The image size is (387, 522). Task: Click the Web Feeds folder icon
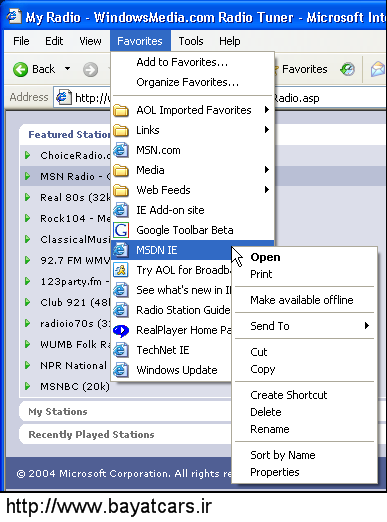[x=121, y=190]
